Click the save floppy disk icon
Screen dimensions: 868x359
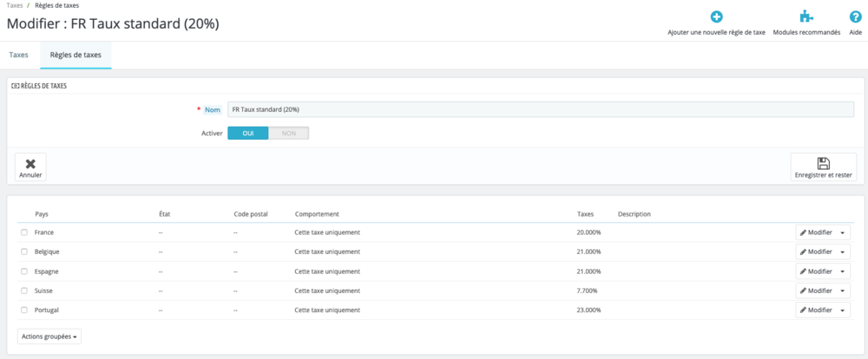(x=823, y=163)
